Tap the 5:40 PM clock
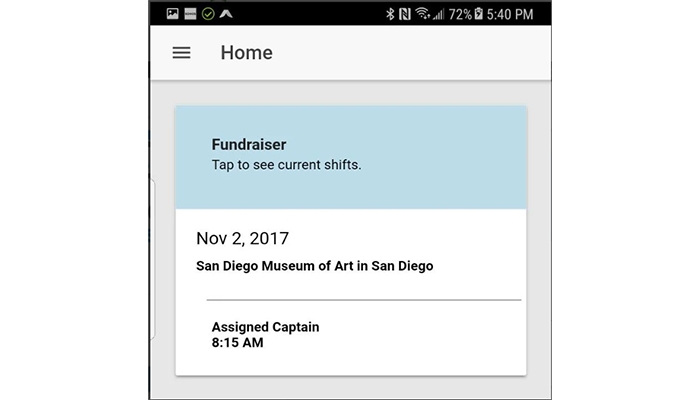 pyautogui.click(x=510, y=13)
